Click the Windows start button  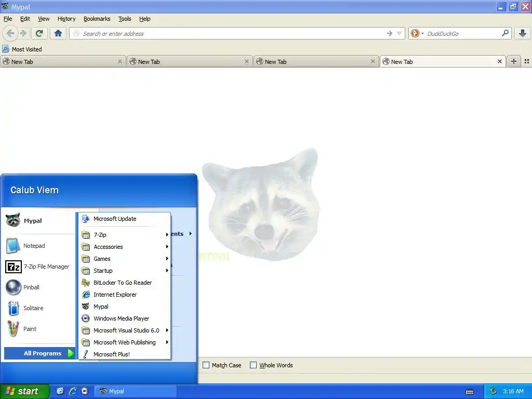[x=24, y=391]
